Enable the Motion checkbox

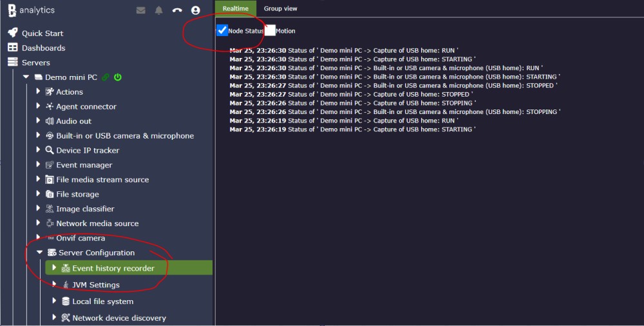click(270, 30)
